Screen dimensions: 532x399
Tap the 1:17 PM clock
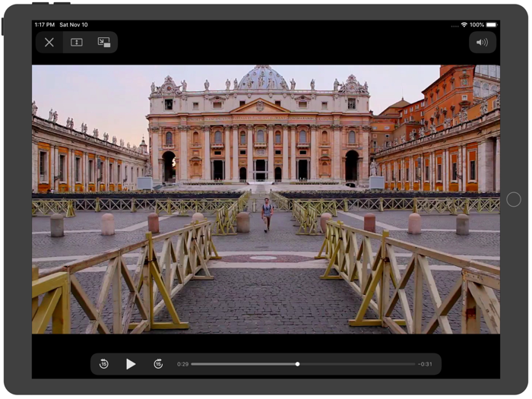(x=44, y=25)
